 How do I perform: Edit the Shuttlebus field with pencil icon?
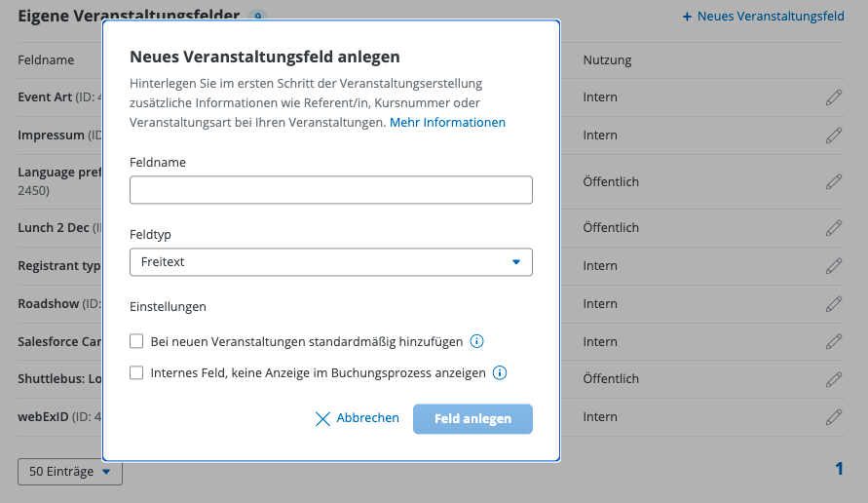point(833,379)
